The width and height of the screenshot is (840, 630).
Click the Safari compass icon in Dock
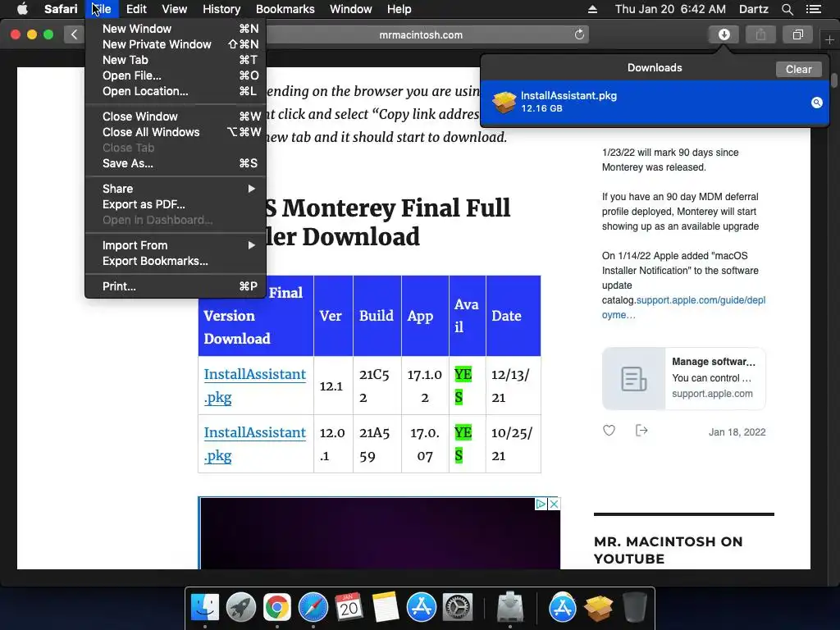313,607
